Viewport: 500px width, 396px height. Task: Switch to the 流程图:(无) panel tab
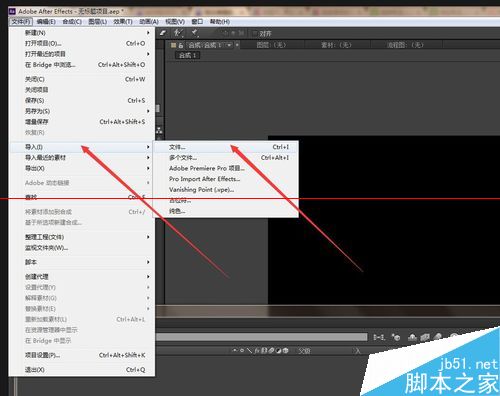pos(405,45)
